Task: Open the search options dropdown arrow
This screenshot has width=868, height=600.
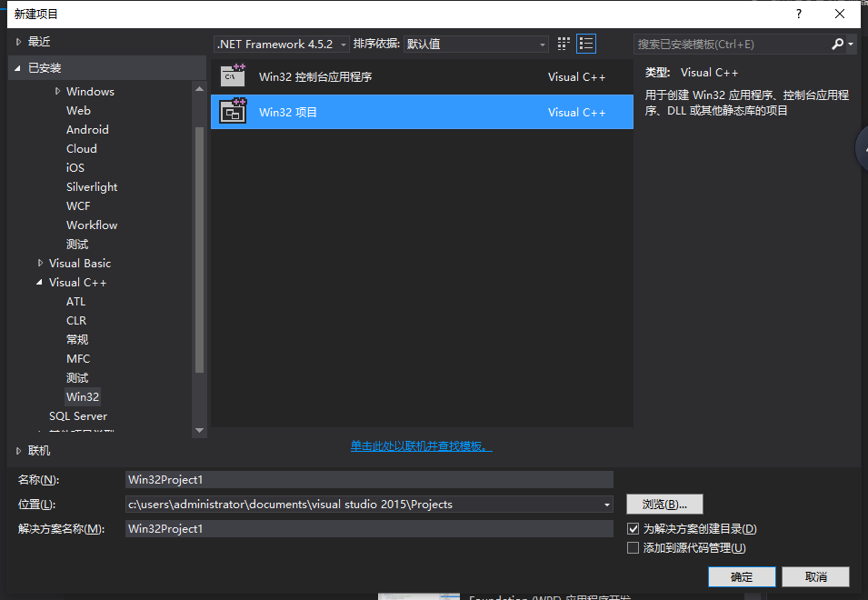Action: [851, 44]
